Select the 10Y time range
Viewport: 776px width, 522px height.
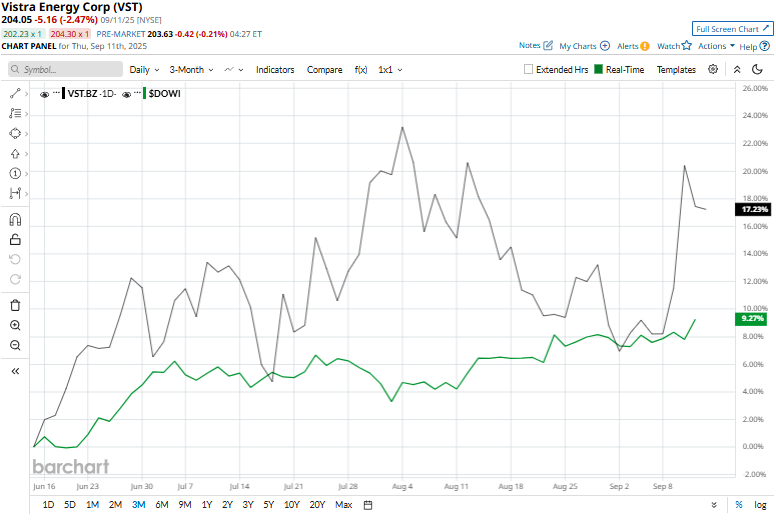click(x=291, y=505)
